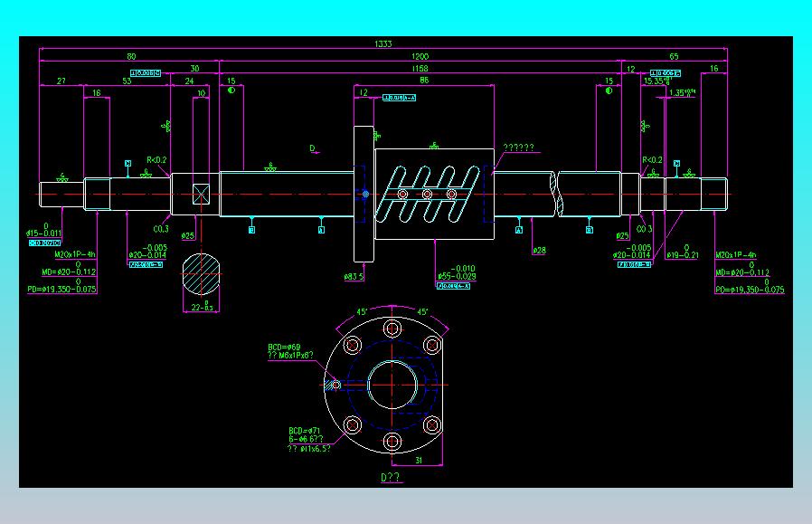Select the 31 flange flat dimension
This screenshot has width=812, height=524.
pyautogui.click(x=419, y=461)
